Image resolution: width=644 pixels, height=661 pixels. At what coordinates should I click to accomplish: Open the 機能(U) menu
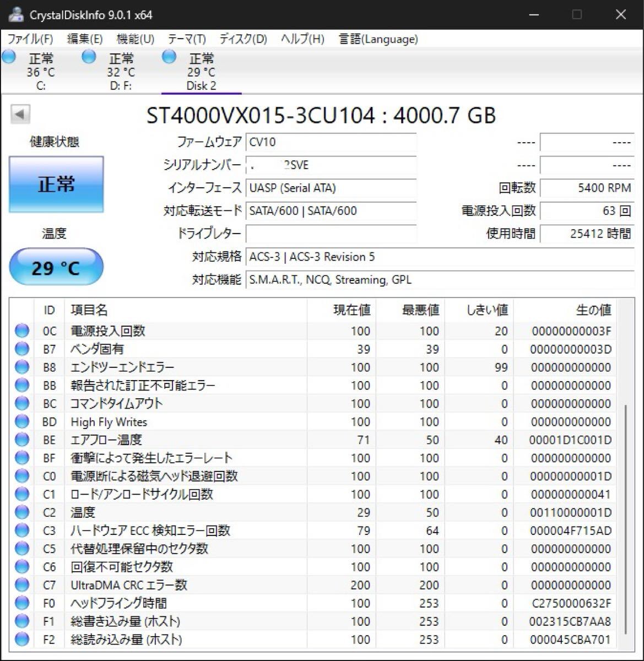coord(135,39)
